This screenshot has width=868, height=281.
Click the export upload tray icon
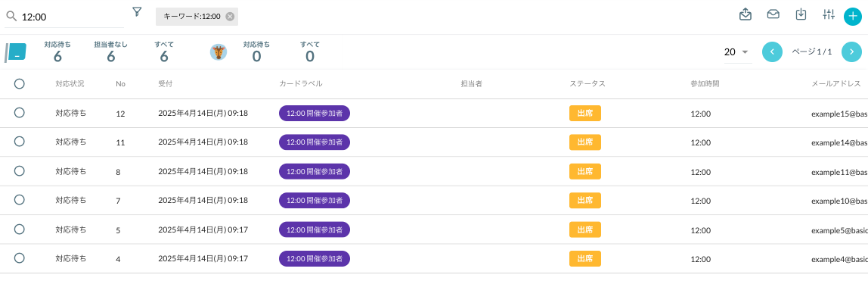pyautogui.click(x=746, y=14)
